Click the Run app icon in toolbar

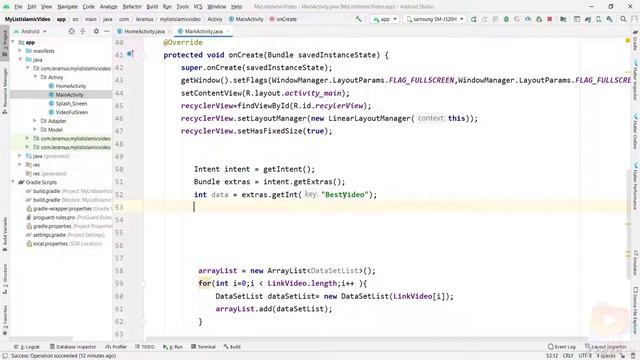[x=473, y=19]
